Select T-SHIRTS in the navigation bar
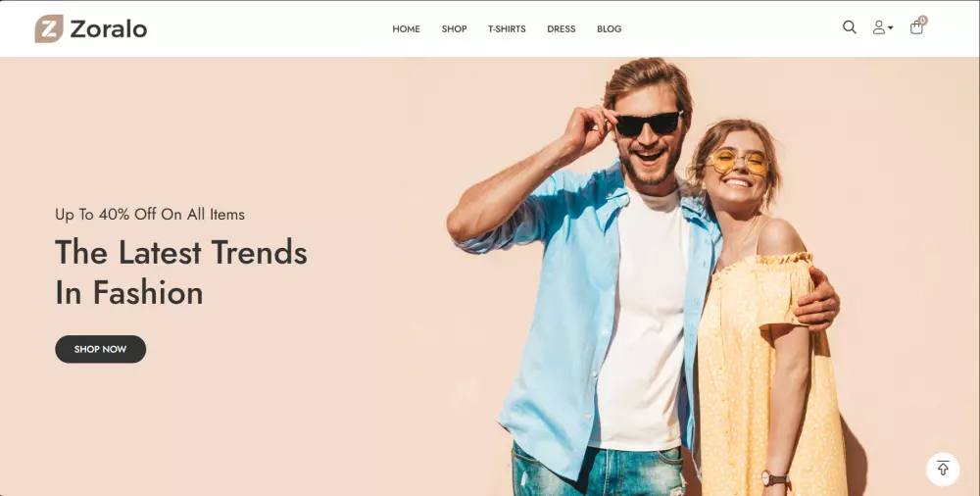The width and height of the screenshot is (980, 496). (x=507, y=28)
